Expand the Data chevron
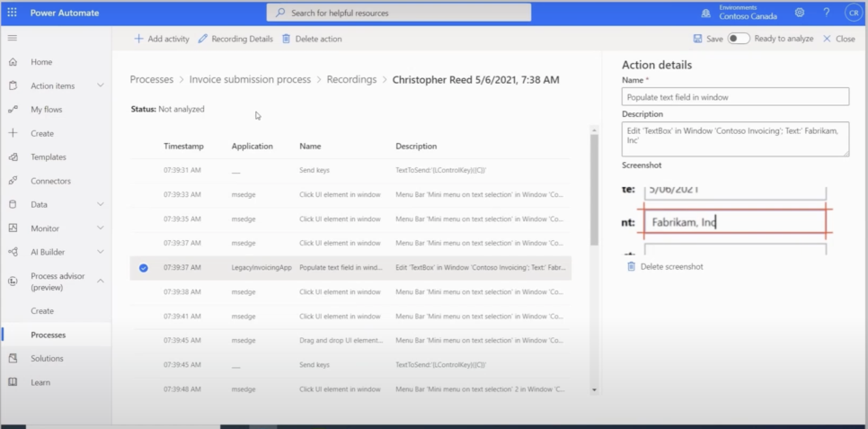This screenshot has height=429, width=868. click(x=101, y=204)
